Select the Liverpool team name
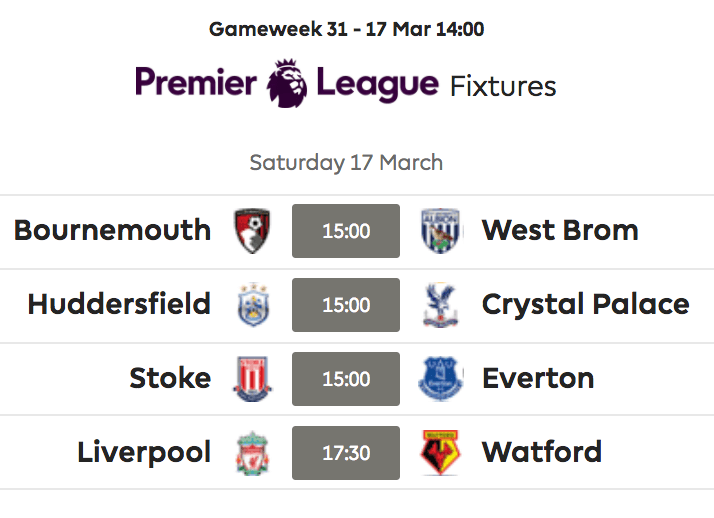The height and width of the screenshot is (518, 714). point(144,453)
